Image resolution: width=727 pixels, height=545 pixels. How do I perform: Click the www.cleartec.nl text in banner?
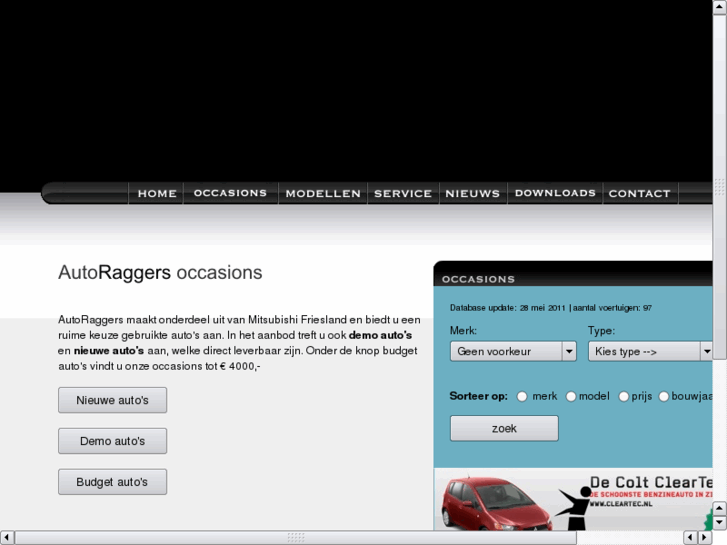[x=621, y=504]
